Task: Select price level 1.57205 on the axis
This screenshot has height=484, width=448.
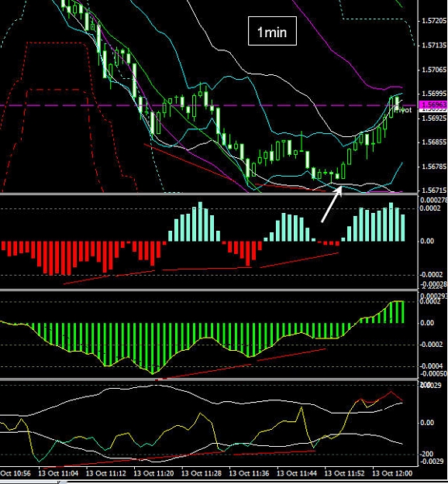Action: click(x=434, y=21)
